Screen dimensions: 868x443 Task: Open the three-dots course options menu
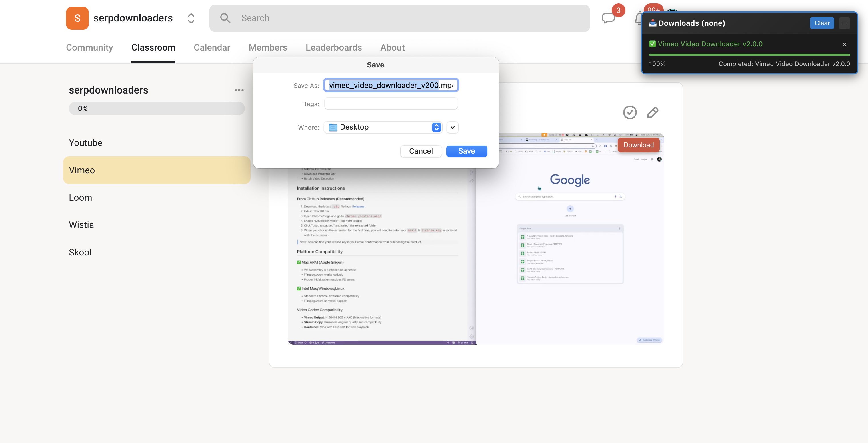[239, 90]
